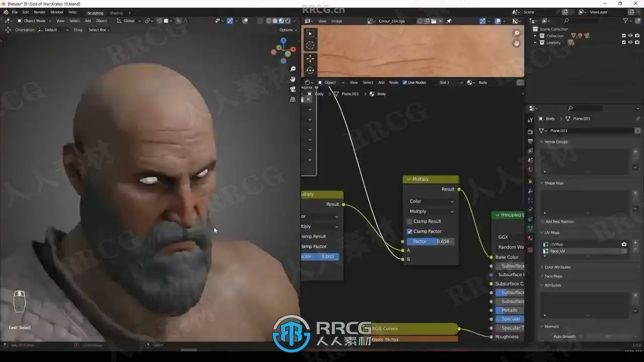Expand the Color Attributes panel
The image size is (644, 362).
click(557, 267)
